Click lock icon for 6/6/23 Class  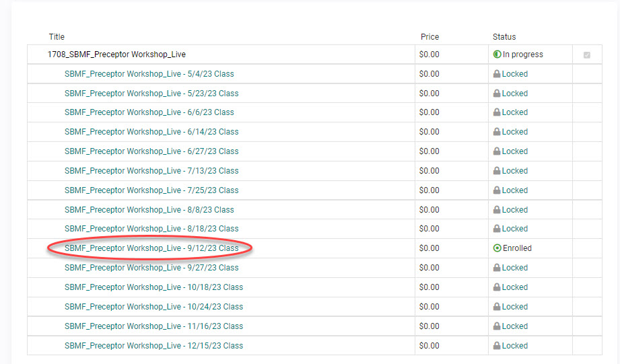click(497, 112)
